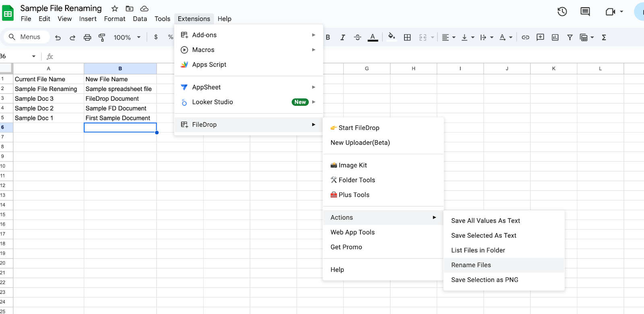Click cell containing 'First Sample Document'
The width and height of the screenshot is (644, 314).
point(120,118)
